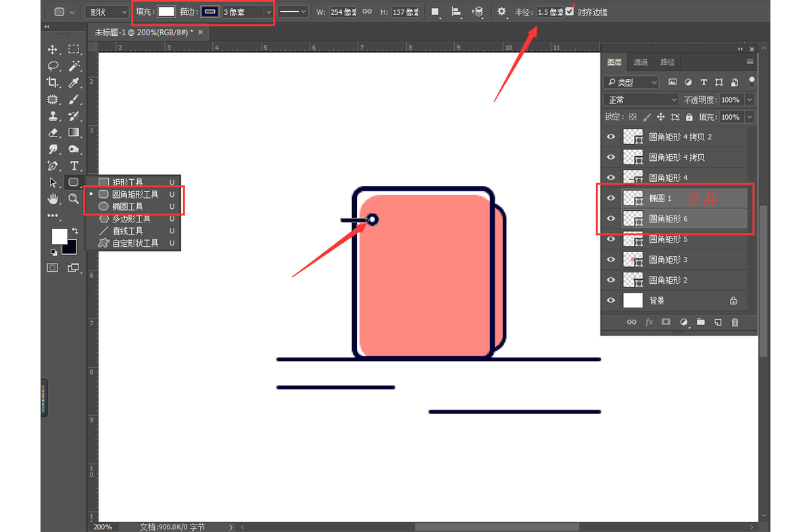811x532 pixels.
Task: Choose 椭圆工具 from the flyout menu
Action: coord(127,206)
